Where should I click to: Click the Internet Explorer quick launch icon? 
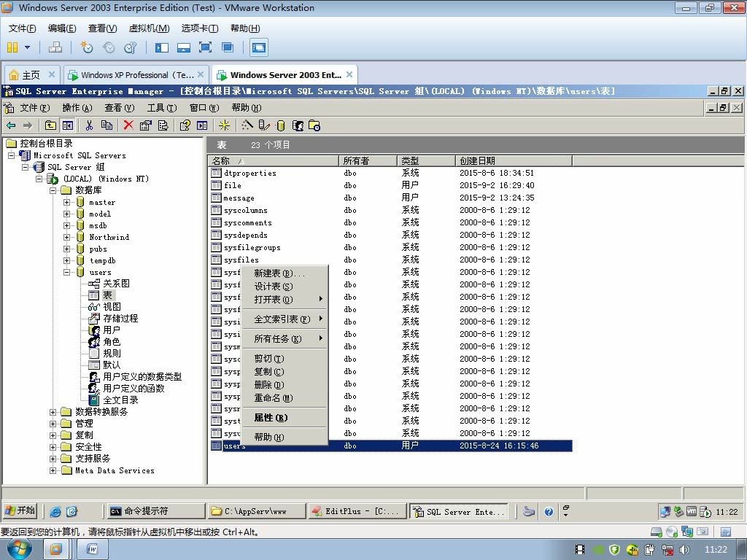point(55,511)
